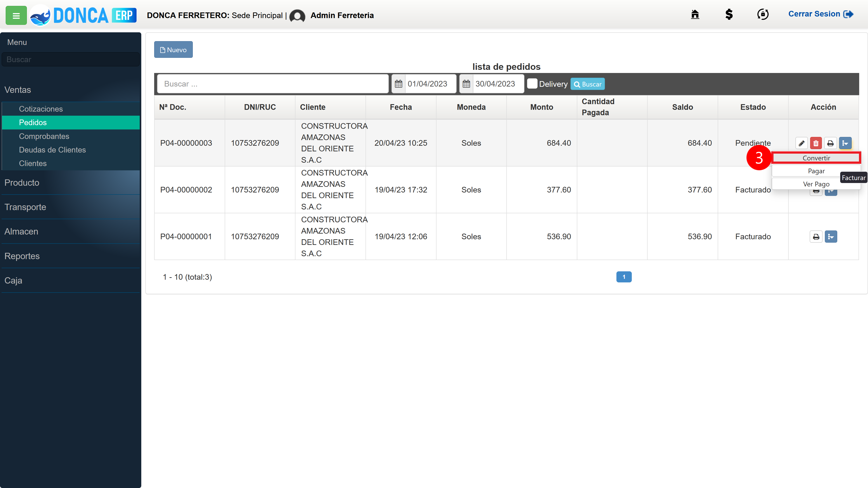Click the sidebar Buscar menu field
The width and height of the screenshot is (868, 488).
[71, 59]
